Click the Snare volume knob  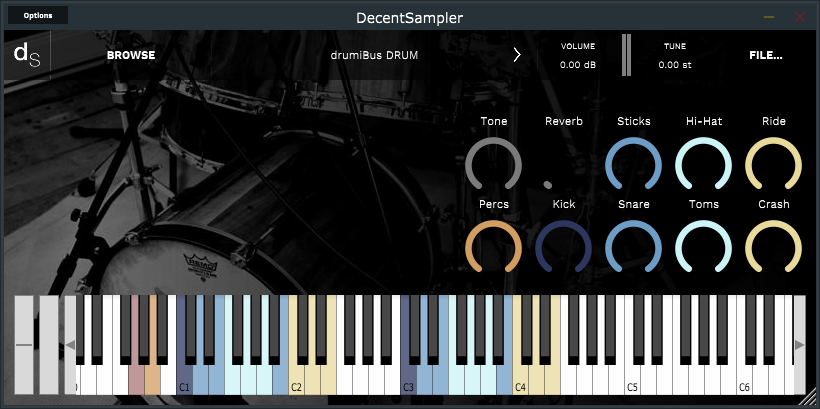coord(634,247)
